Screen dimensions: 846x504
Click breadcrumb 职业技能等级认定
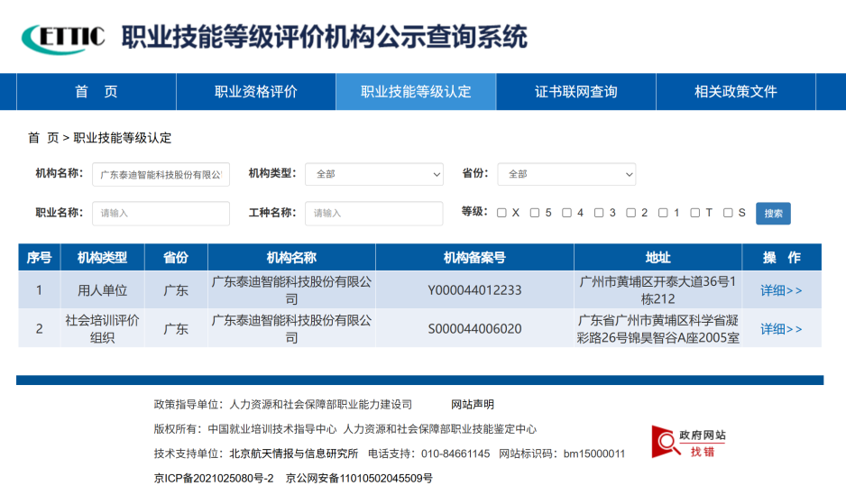coord(123,138)
